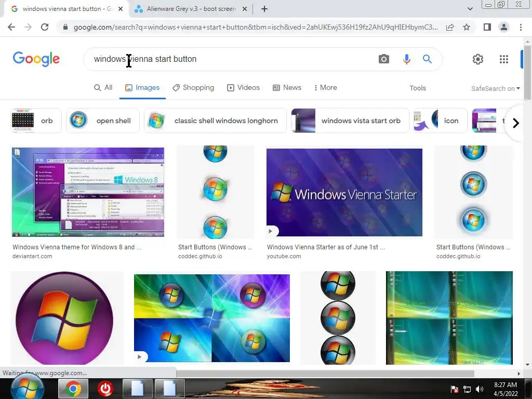Bookmark this page with the star
Screen dimensions: 532x399
467,27
